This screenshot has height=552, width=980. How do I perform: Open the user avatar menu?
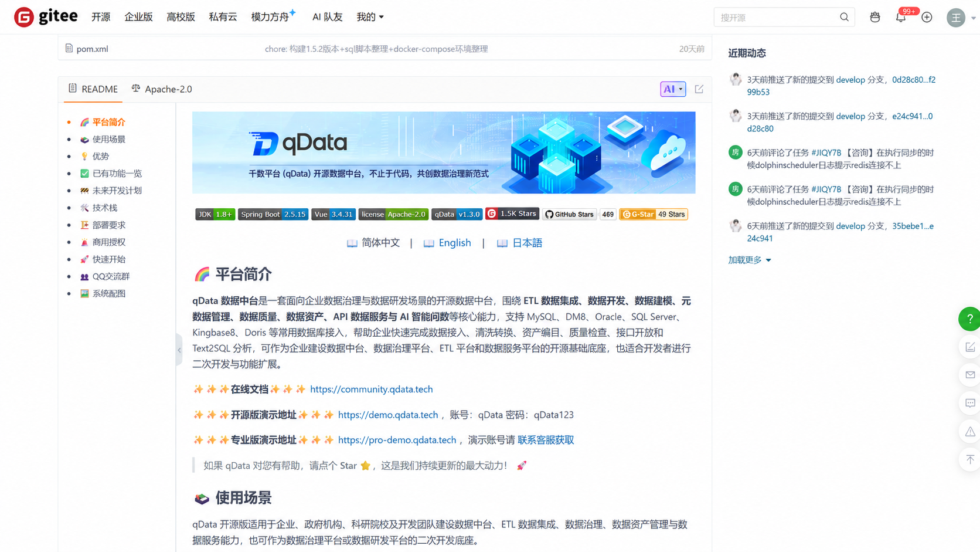956,18
